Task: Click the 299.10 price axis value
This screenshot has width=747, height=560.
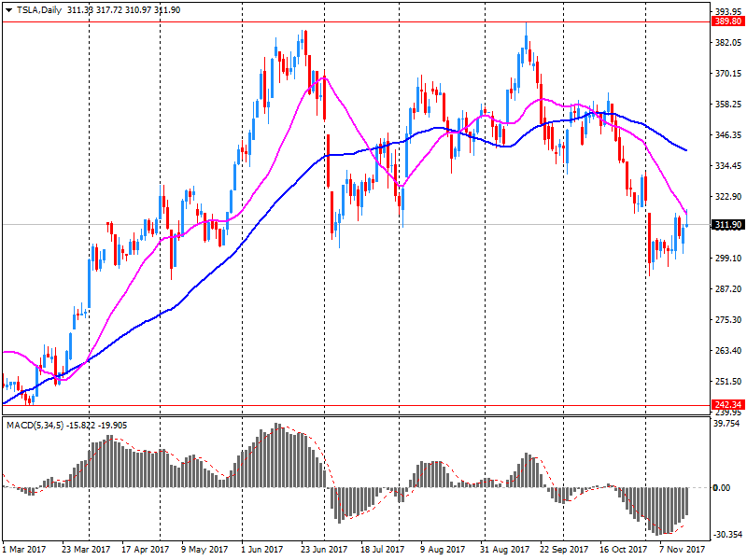Action: [x=729, y=259]
